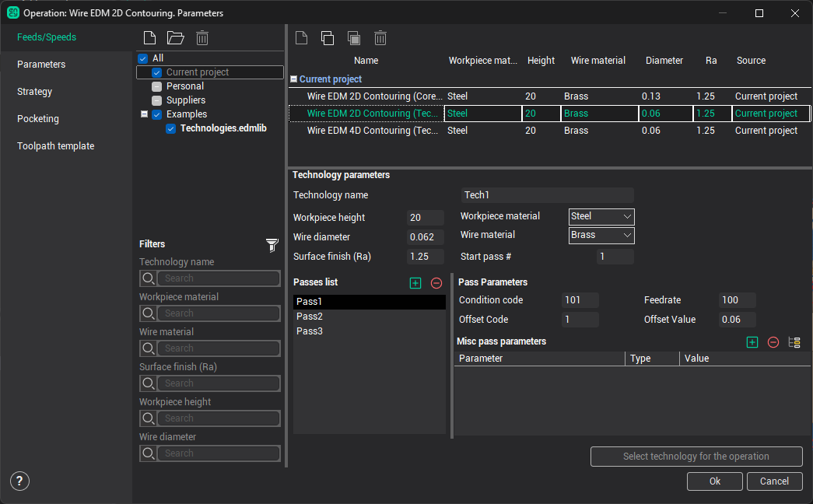Click the Ok button
The height and width of the screenshot is (504, 813).
[x=714, y=481]
